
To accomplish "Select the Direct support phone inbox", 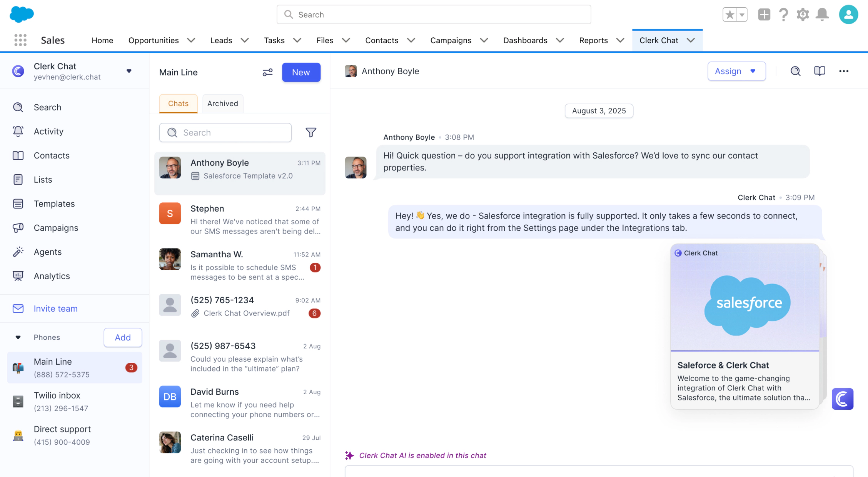I will click(x=75, y=435).
